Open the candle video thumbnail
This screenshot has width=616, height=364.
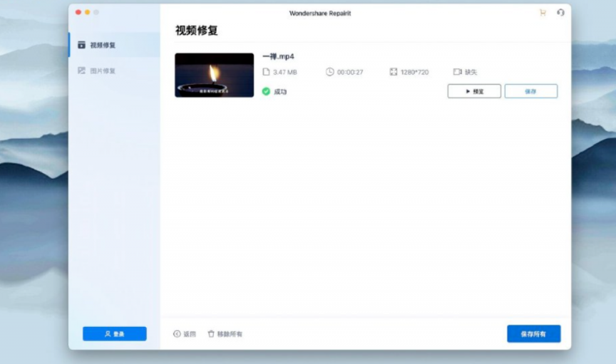click(214, 75)
